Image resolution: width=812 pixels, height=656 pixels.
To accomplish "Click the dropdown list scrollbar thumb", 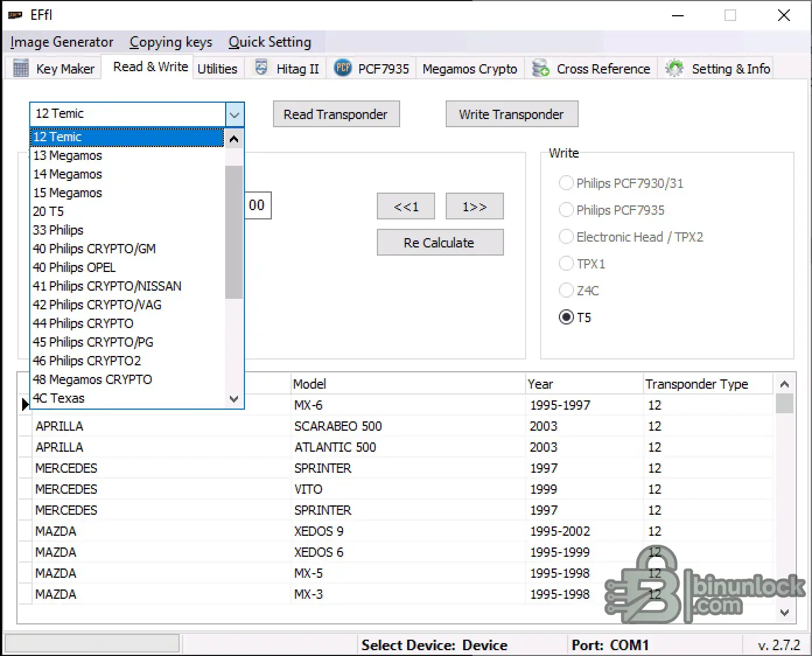I will (x=234, y=232).
